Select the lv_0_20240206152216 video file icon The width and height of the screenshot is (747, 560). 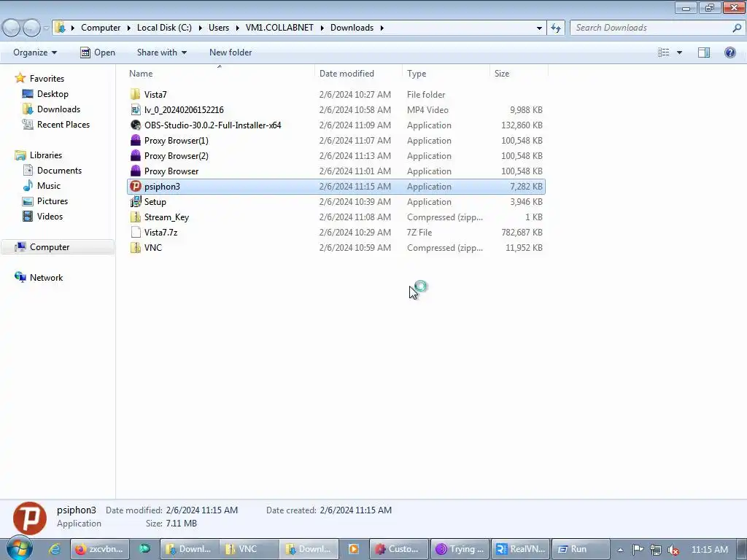coord(135,109)
